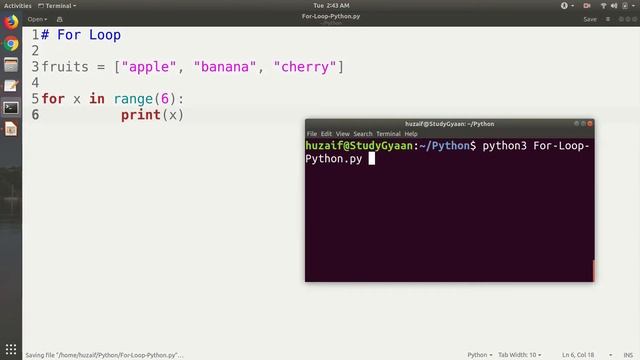Click the gedit title For-Loop-Python.py

(331, 16)
